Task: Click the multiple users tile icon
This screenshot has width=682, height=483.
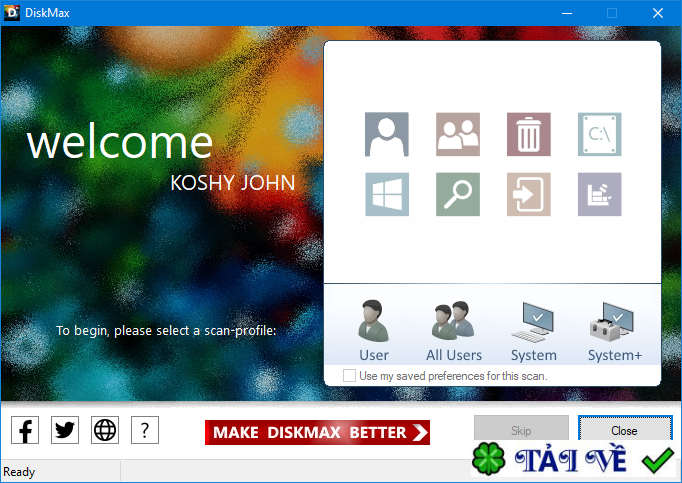Action: point(458,134)
